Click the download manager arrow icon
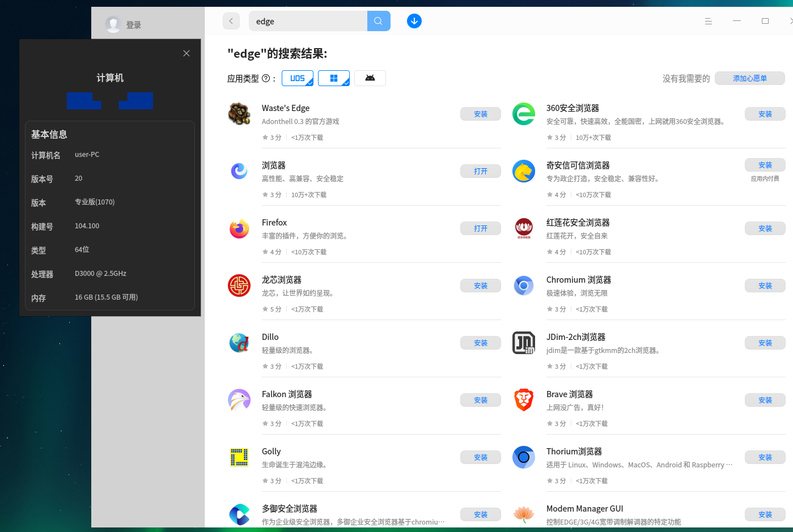The image size is (793, 532). click(x=414, y=21)
